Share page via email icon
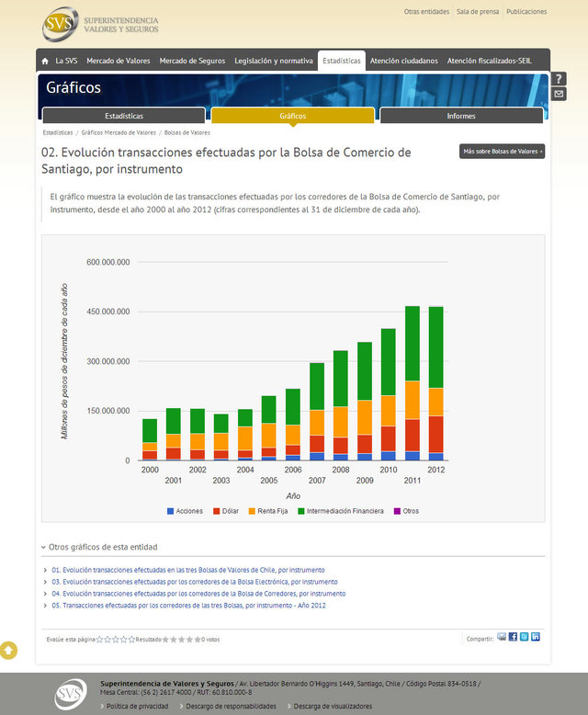 point(502,637)
